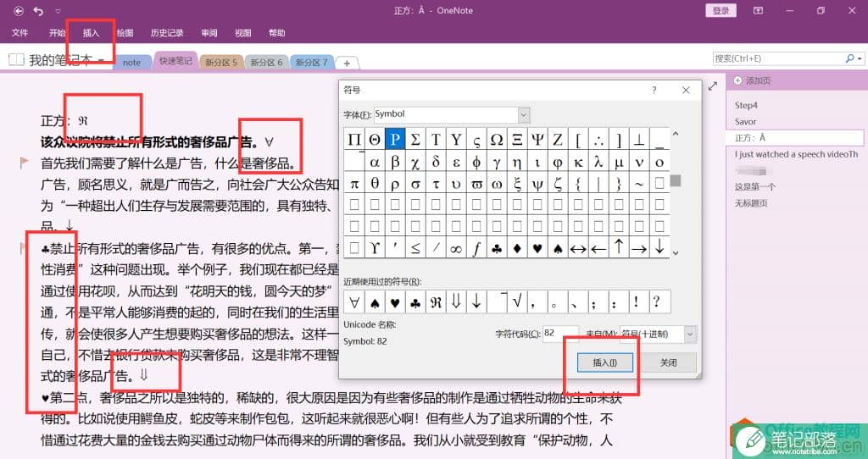868x459 pixels.
Task: Pick the ≤ less-or-equal symbol
Action: coord(415,248)
